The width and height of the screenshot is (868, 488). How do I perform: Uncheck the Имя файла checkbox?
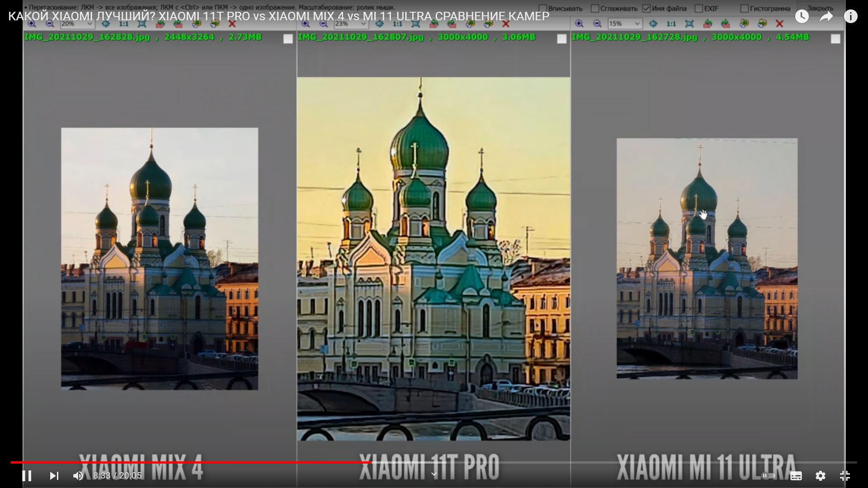(646, 8)
